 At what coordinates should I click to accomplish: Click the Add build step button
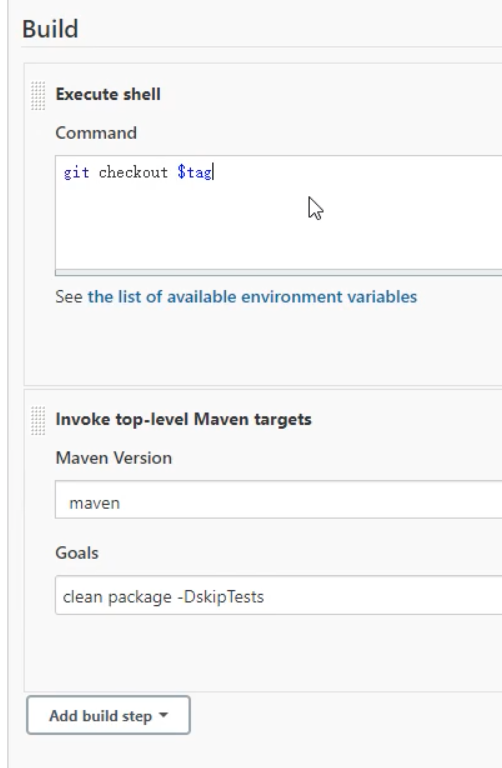pos(108,715)
